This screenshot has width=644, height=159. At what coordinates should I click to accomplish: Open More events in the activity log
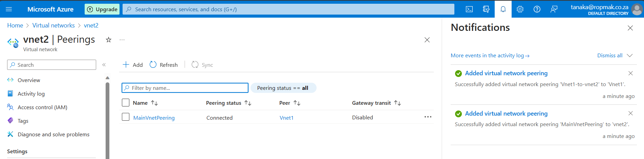pos(490,56)
